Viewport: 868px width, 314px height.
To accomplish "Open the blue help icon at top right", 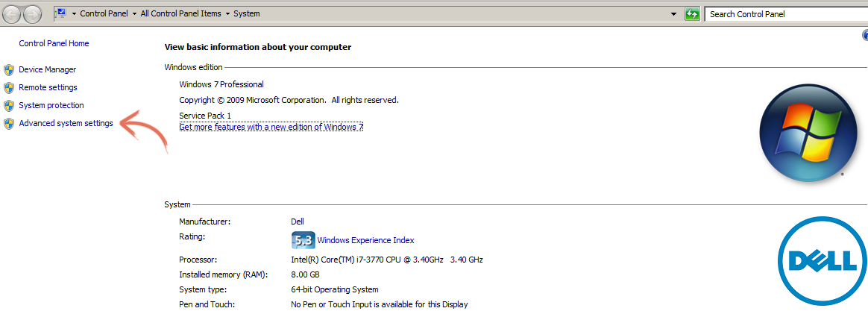I will click(x=865, y=36).
